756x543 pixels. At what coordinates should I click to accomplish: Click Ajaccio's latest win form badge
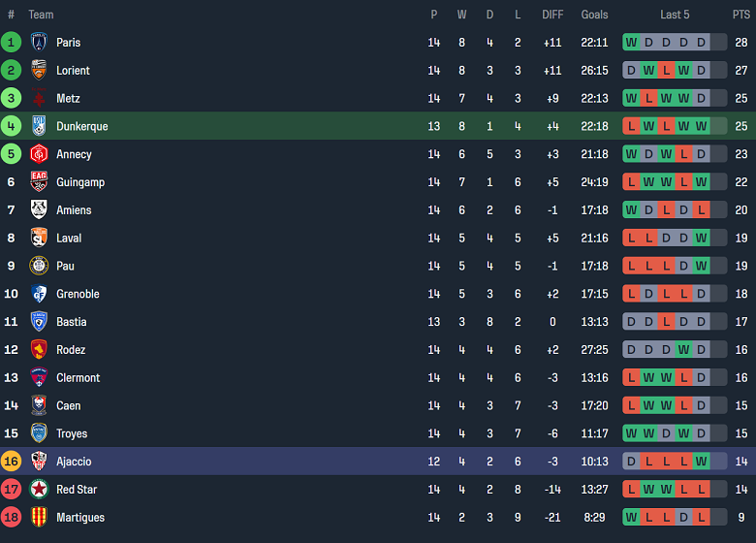click(701, 462)
